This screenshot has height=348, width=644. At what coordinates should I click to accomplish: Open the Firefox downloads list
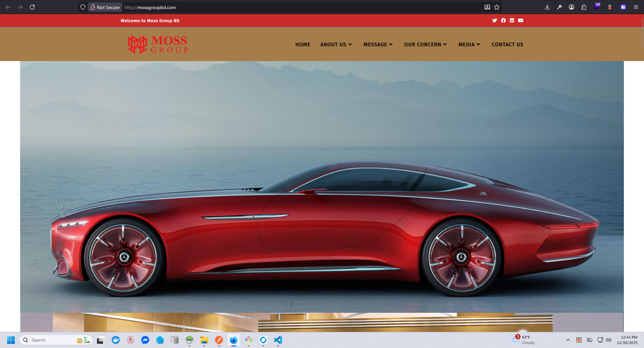click(547, 7)
